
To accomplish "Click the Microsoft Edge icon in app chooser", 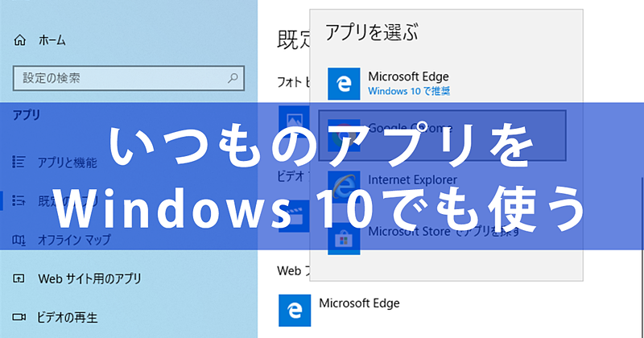I will click(x=343, y=84).
